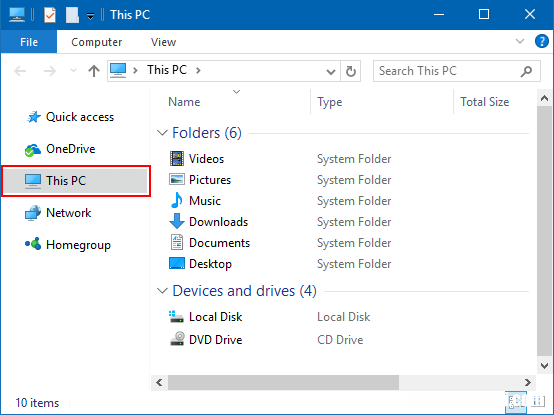Select Network in navigation pane
The image size is (554, 415).
tap(58, 213)
